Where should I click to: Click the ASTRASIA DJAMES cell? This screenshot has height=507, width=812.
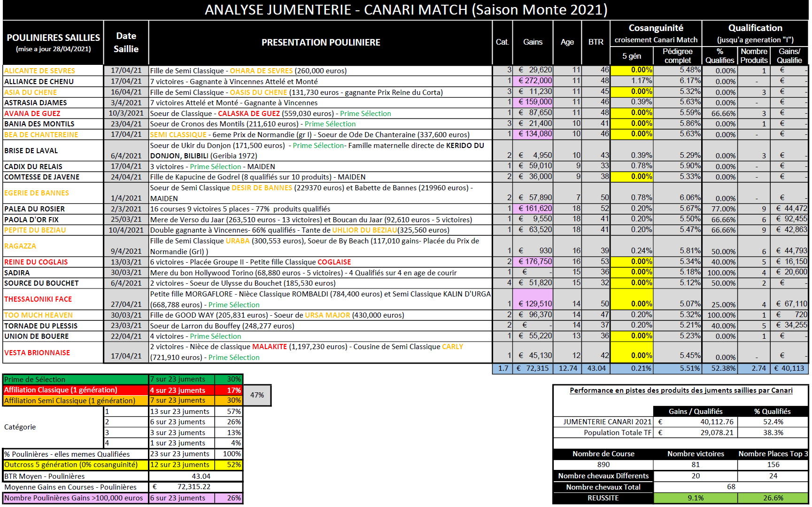point(53,102)
